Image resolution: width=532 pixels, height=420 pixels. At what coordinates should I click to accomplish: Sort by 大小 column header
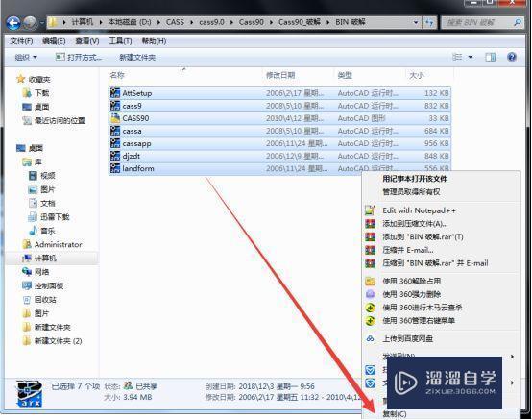point(417,75)
